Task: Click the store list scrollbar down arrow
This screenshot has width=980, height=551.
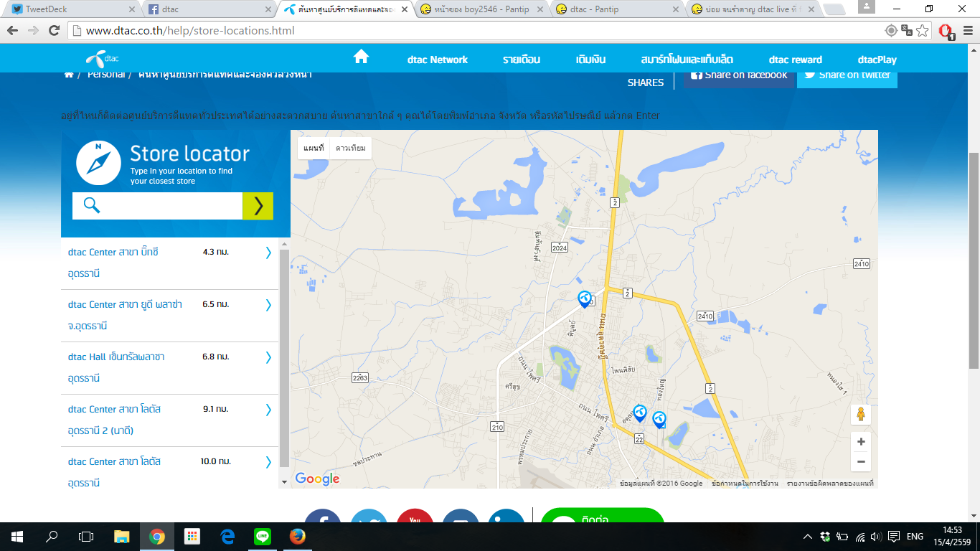Action: tap(284, 482)
